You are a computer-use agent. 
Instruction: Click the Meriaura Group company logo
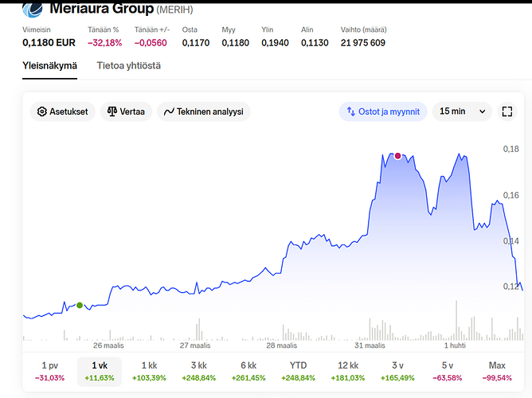click(x=33, y=10)
